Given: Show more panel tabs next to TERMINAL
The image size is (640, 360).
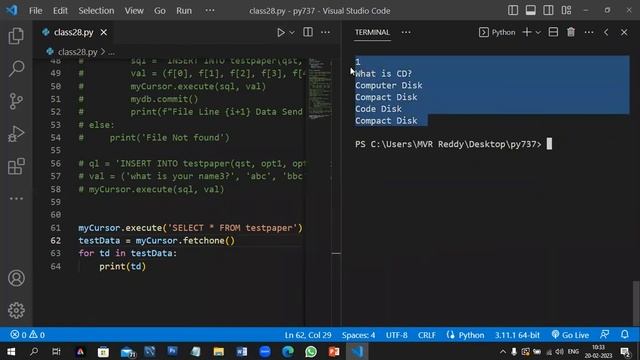Looking at the screenshot, I should coord(406,32).
